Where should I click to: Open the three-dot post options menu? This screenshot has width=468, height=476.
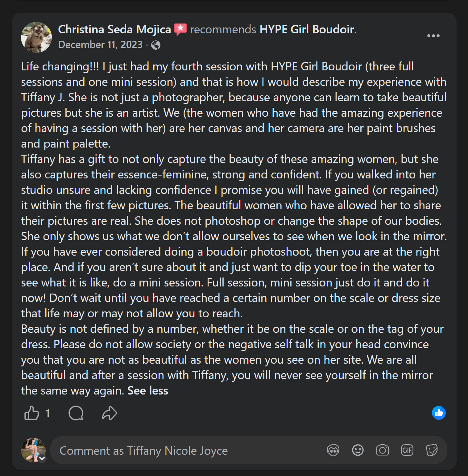tap(433, 36)
